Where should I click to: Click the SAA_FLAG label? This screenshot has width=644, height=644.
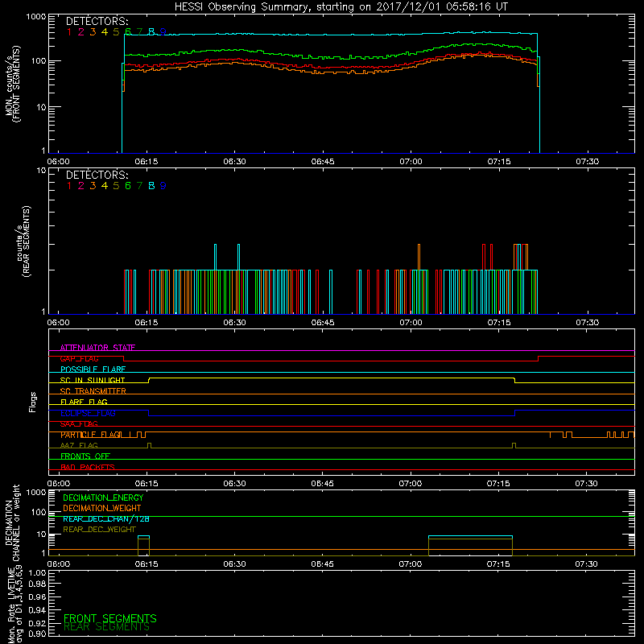pyautogui.click(x=79, y=424)
